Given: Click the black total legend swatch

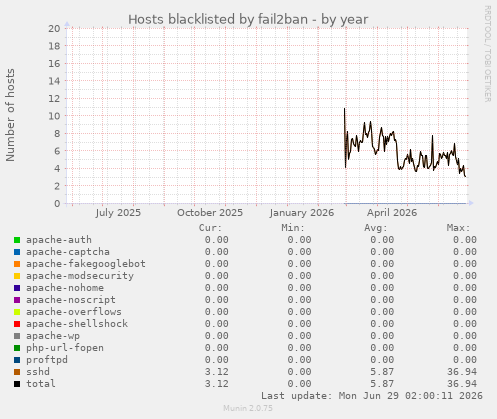Looking at the screenshot, I should [x=17, y=384].
